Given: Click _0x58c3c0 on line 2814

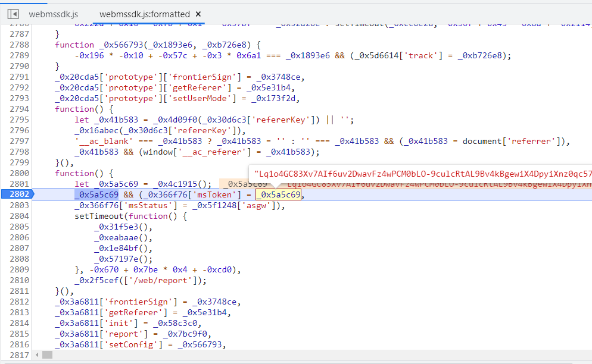Looking at the screenshot, I should [x=175, y=324].
